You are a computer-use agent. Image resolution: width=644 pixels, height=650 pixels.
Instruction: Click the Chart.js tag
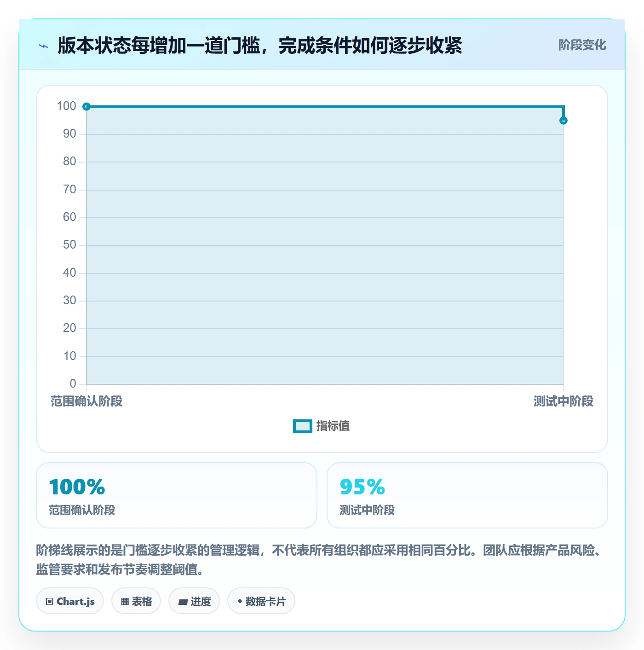(70, 601)
